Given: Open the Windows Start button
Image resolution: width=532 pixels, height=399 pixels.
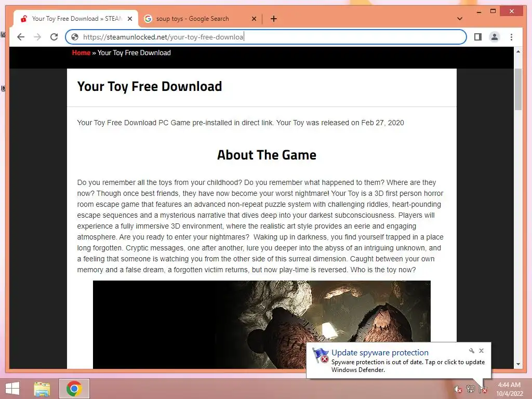Looking at the screenshot, I should (12, 389).
